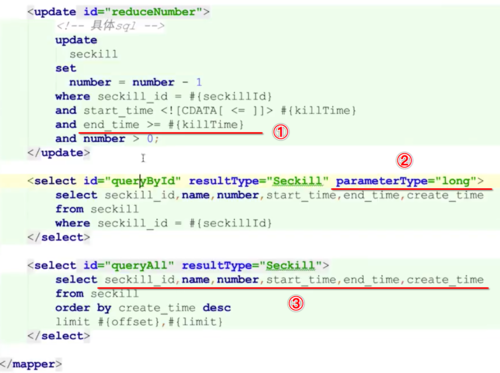Click the underlined Seckill resultType in queryAll
500x373 pixels.
[x=290, y=265]
